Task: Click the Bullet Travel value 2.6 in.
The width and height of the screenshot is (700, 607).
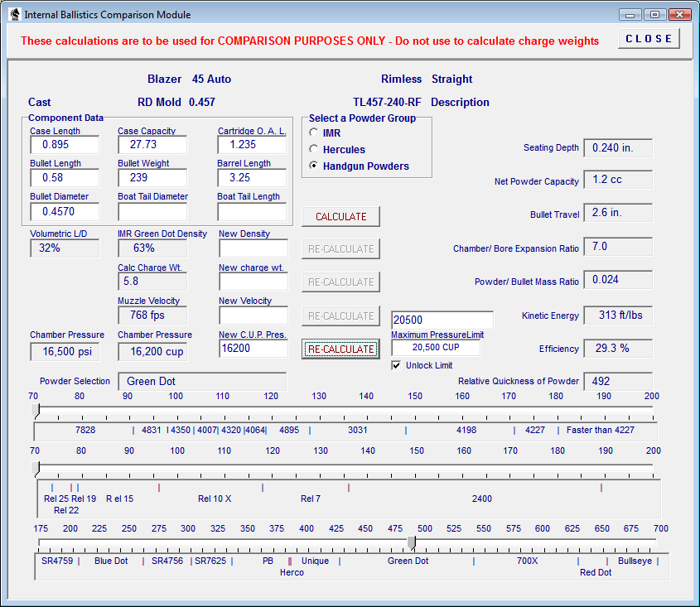Action: tap(618, 213)
